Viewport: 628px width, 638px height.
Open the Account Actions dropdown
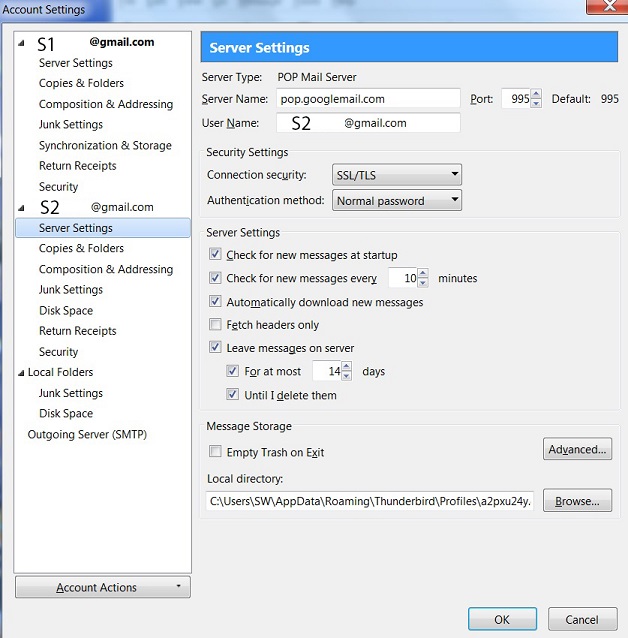pyautogui.click(x=103, y=587)
